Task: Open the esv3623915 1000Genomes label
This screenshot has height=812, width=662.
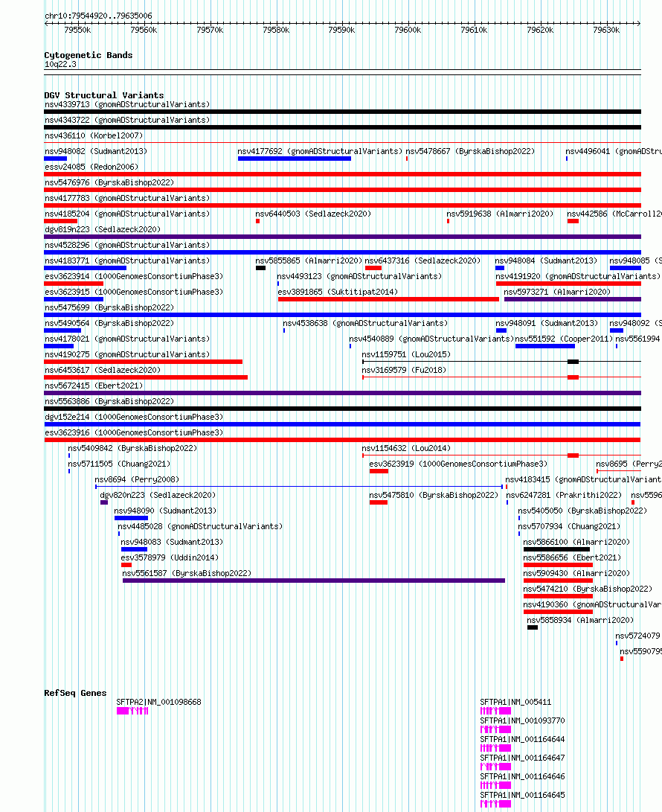Action: pyautogui.click(x=134, y=292)
